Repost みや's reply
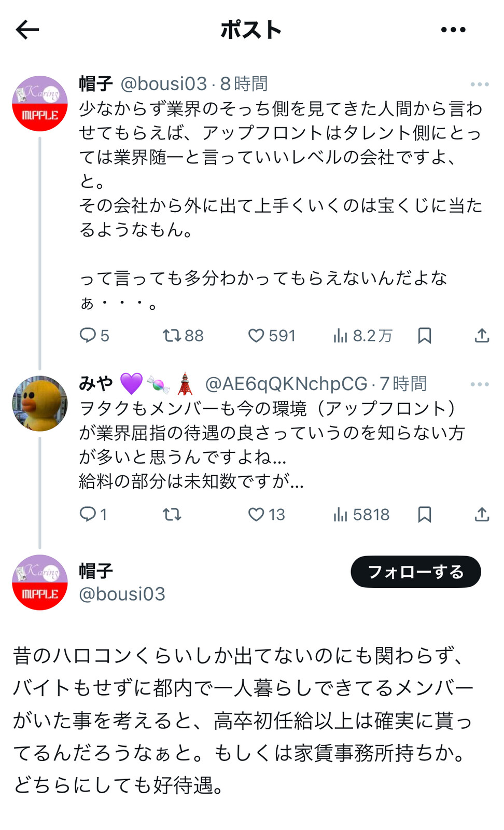 pyautogui.click(x=172, y=514)
